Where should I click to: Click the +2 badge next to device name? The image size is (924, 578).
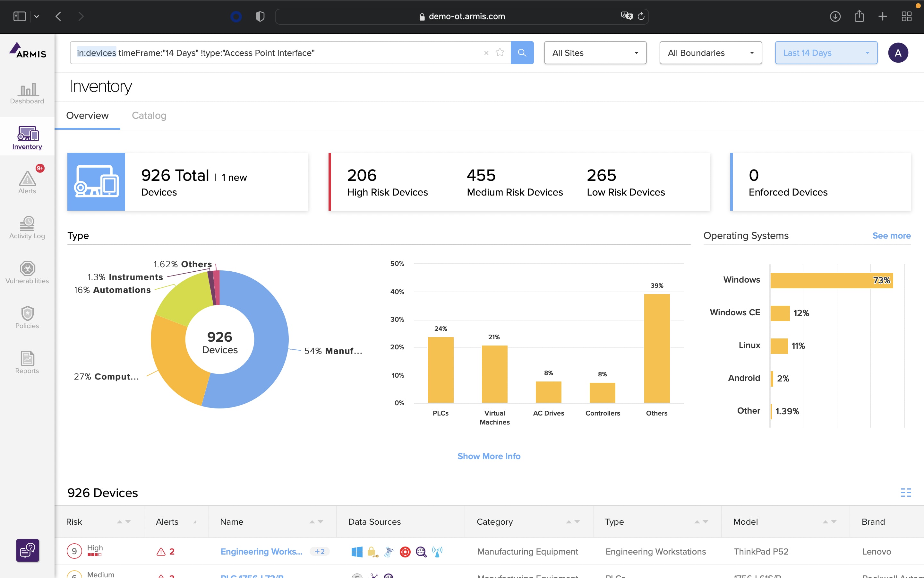click(319, 551)
